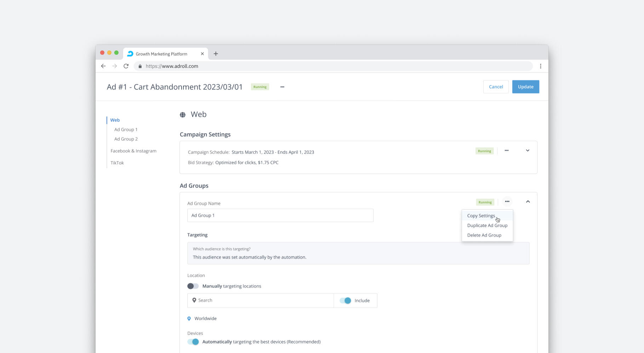
Task: Choose Duplicate Ad Group option
Action: tap(487, 225)
